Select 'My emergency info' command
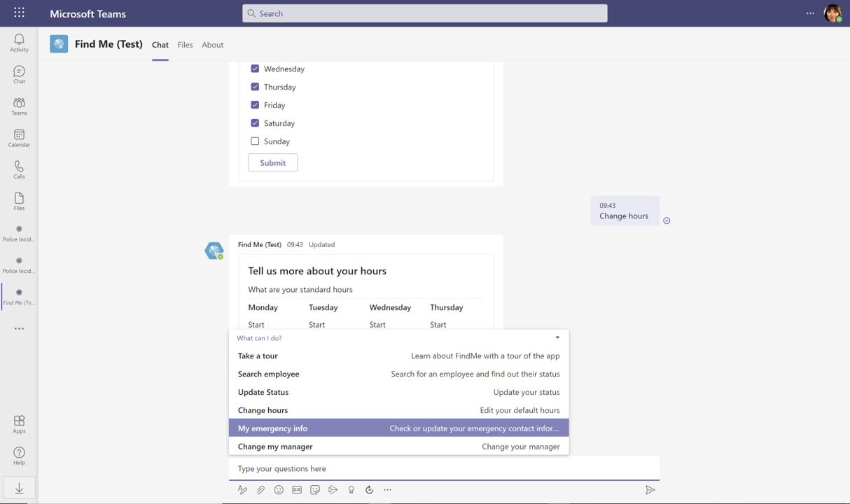This screenshot has height=504, width=850. pos(398,428)
